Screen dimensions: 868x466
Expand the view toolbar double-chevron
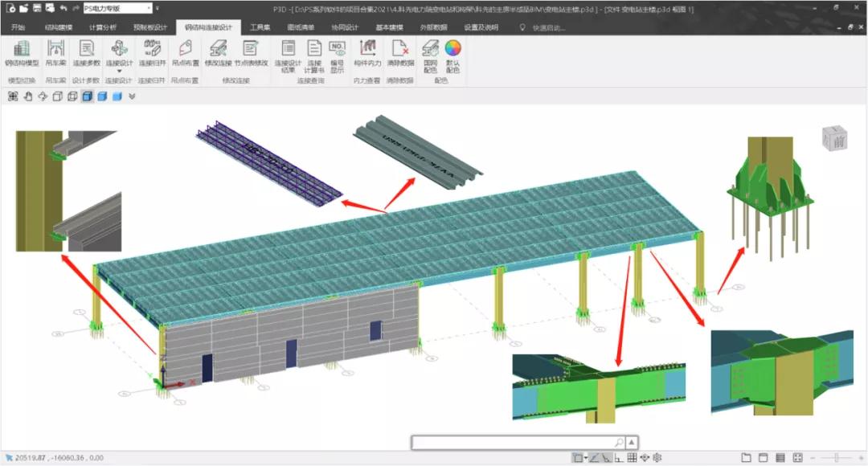132,96
